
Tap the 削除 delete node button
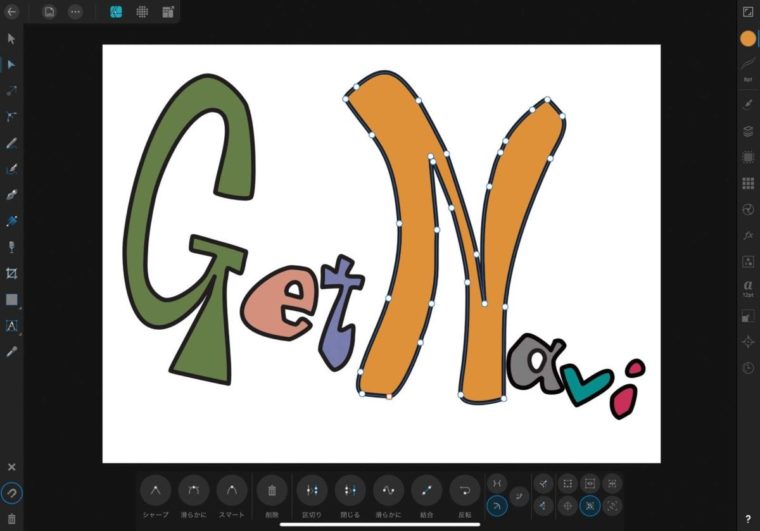pos(272,491)
